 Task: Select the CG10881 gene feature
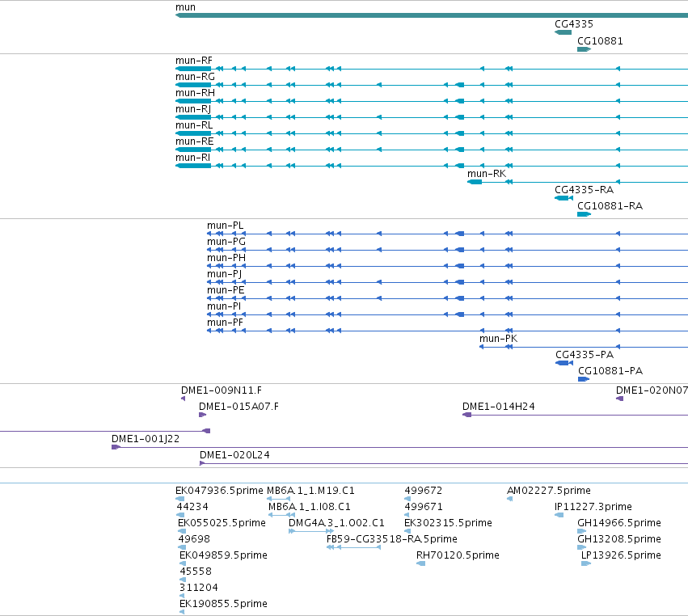(584, 49)
